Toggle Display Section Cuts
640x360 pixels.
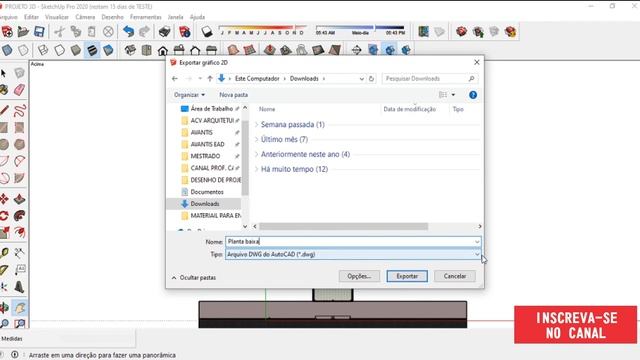pyautogui.click(x=390, y=50)
